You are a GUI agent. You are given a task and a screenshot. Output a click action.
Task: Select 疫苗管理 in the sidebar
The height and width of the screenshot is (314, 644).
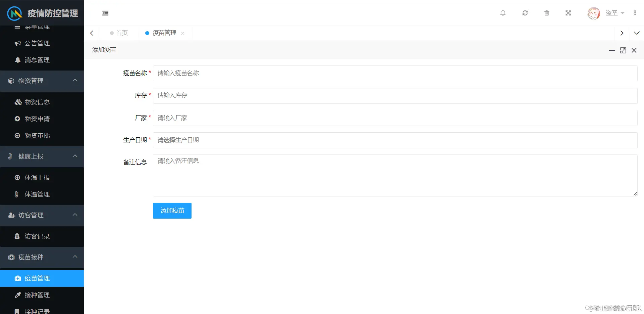click(42, 278)
